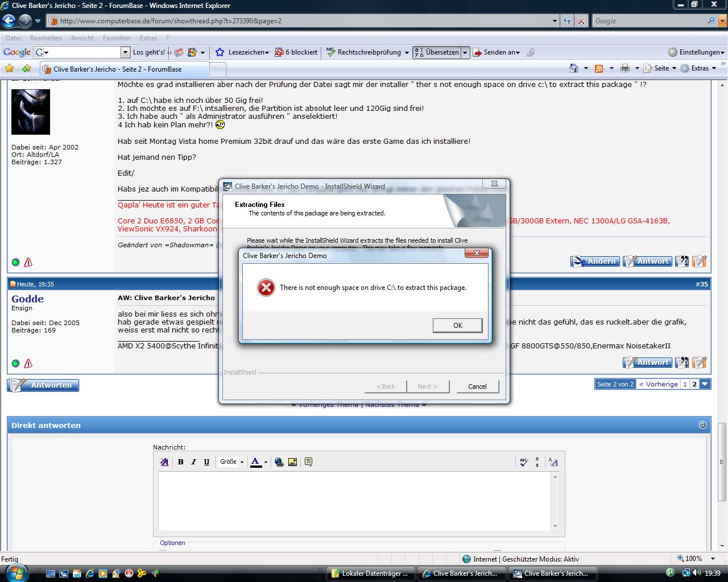Click Cancel in the InstallShield Wizard

tap(477, 386)
